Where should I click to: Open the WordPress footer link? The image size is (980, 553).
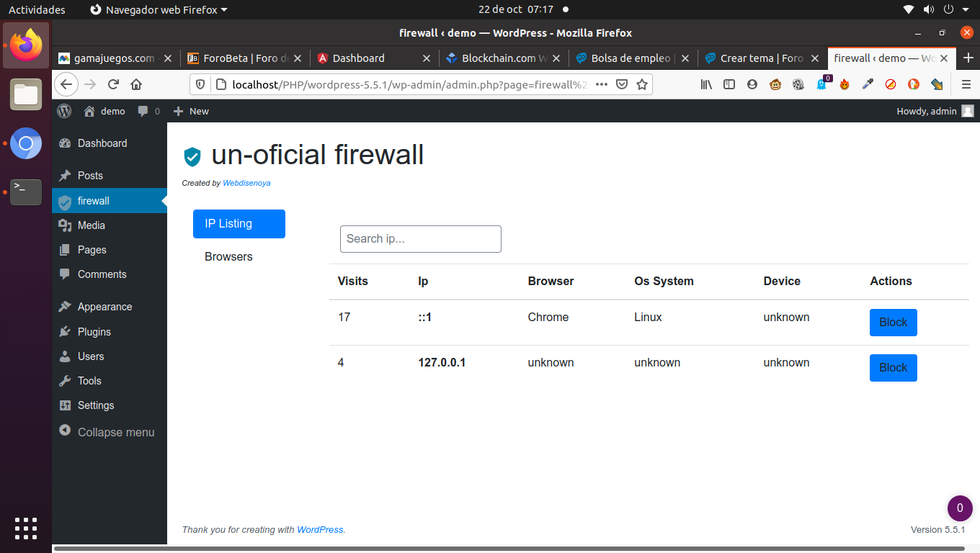(320, 529)
